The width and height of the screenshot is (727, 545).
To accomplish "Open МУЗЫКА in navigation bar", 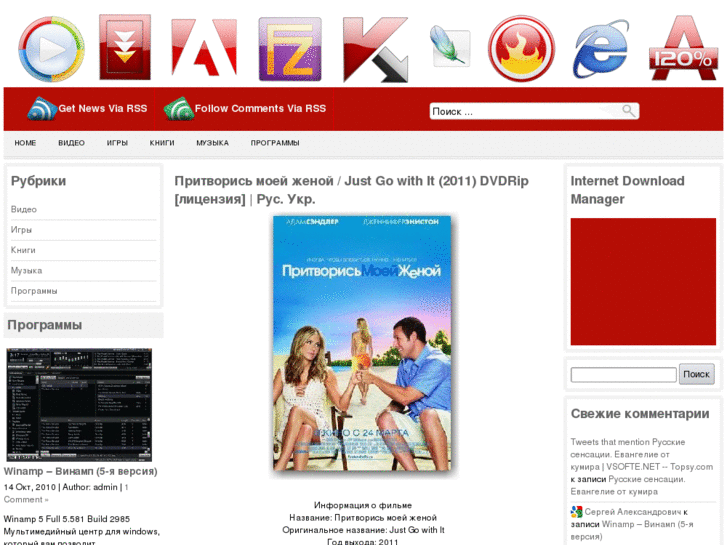I will (212, 143).
